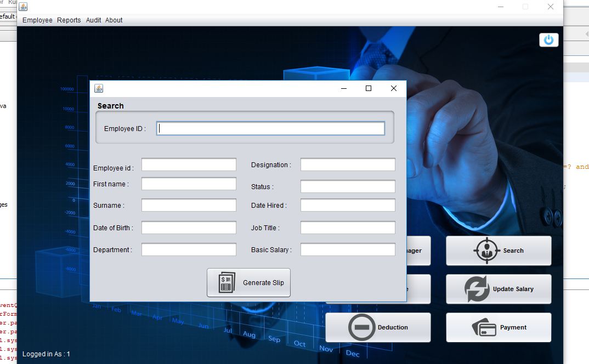
Task: Click the Designation field
Action: pyautogui.click(x=348, y=164)
